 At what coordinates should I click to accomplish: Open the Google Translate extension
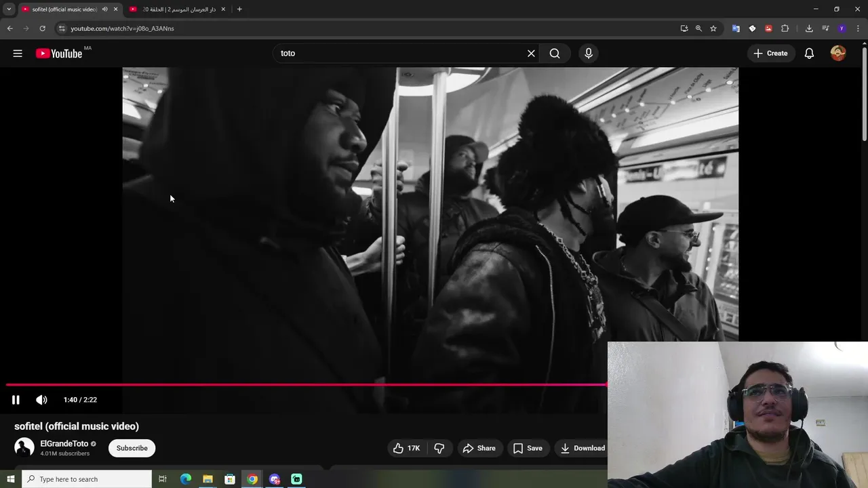tap(736, 28)
